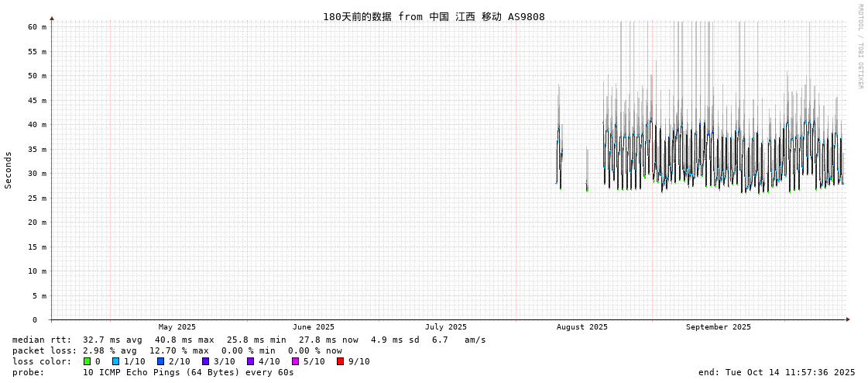Select the blue 2/10 loss swatch
The width and height of the screenshot is (868, 383).
click(160, 361)
